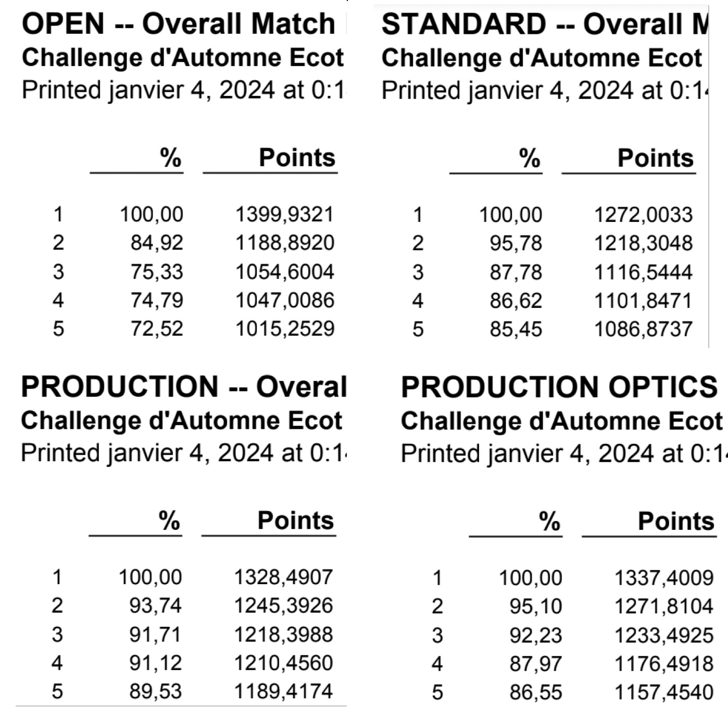This screenshot has width=728, height=718.
Task: Click the points value 1015,2529
Action: tap(284, 329)
